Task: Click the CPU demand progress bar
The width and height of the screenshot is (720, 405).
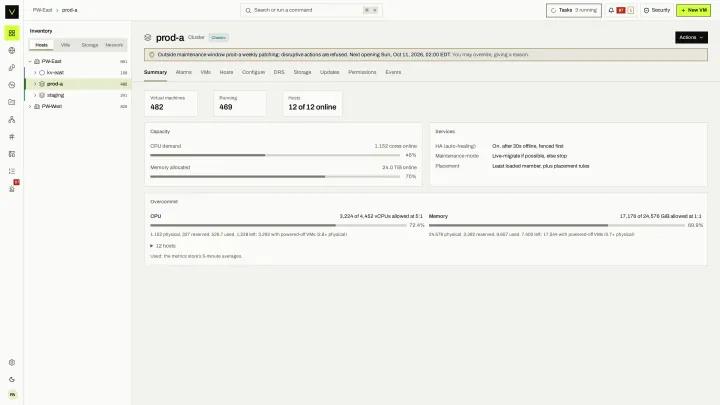Action: [275, 155]
